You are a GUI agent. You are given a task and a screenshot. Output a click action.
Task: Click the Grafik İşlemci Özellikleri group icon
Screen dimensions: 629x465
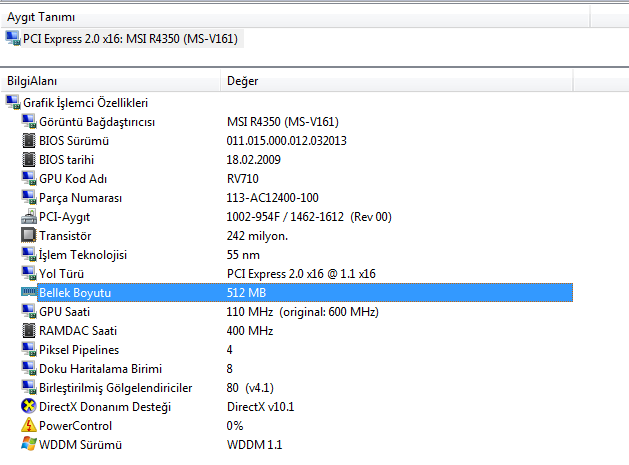click(x=13, y=102)
